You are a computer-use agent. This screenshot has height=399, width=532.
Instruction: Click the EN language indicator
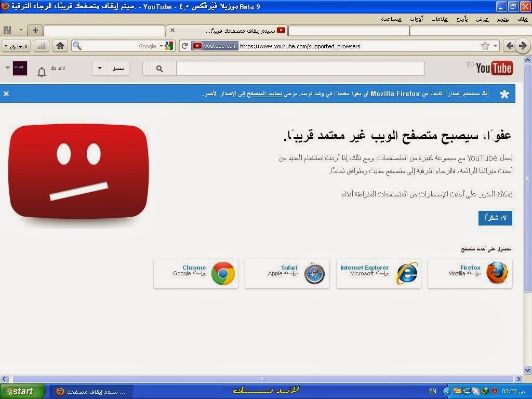[x=433, y=392]
